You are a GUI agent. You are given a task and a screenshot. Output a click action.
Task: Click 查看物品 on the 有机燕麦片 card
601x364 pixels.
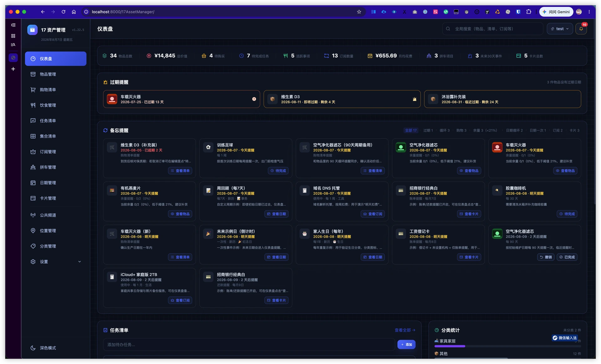pos(180,214)
